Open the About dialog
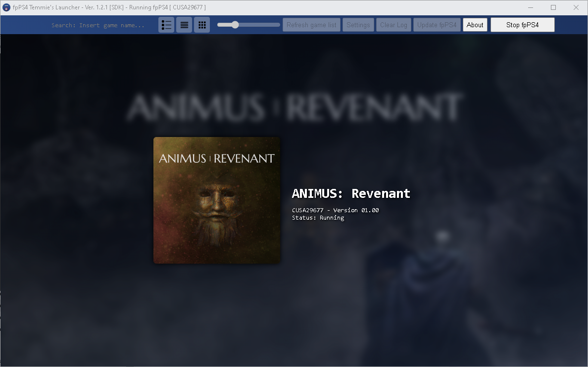The image size is (588, 367). coord(475,24)
